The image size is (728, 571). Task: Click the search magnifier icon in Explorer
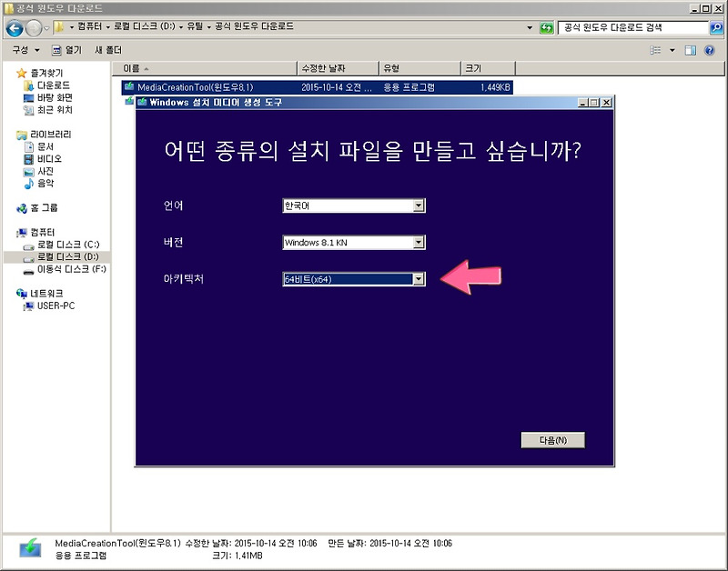[716, 28]
